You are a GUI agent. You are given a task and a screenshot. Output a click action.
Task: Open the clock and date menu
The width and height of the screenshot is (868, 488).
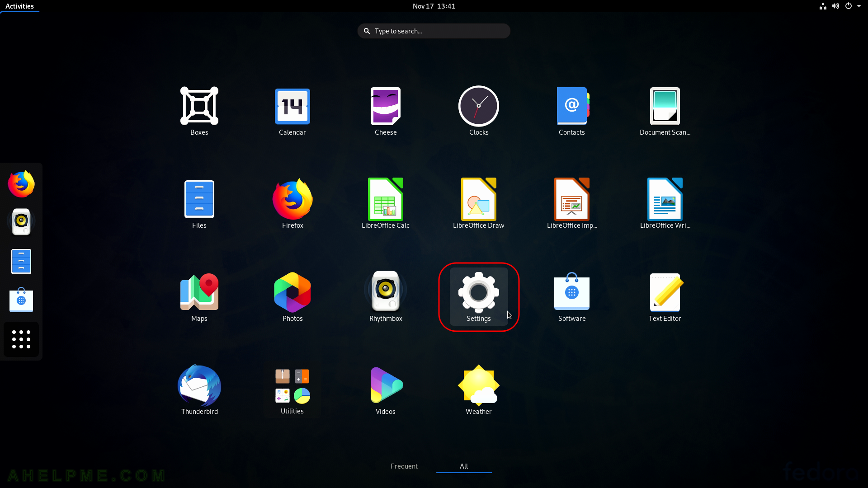click(x=434, y=6)
